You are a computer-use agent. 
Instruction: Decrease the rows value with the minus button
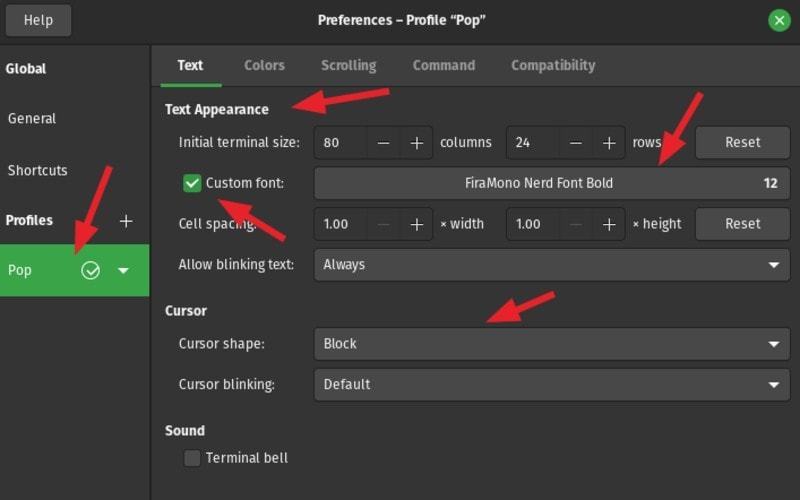[576, 143]
